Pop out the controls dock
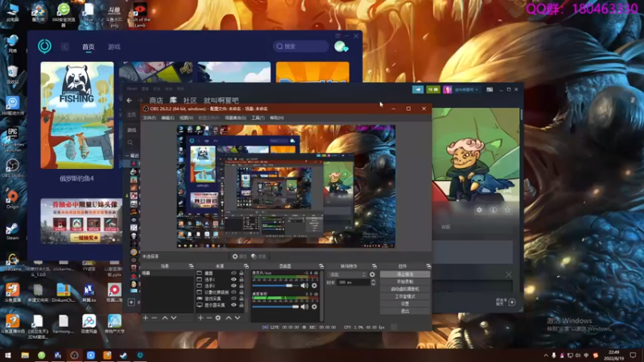 click(x=428, y=266)
